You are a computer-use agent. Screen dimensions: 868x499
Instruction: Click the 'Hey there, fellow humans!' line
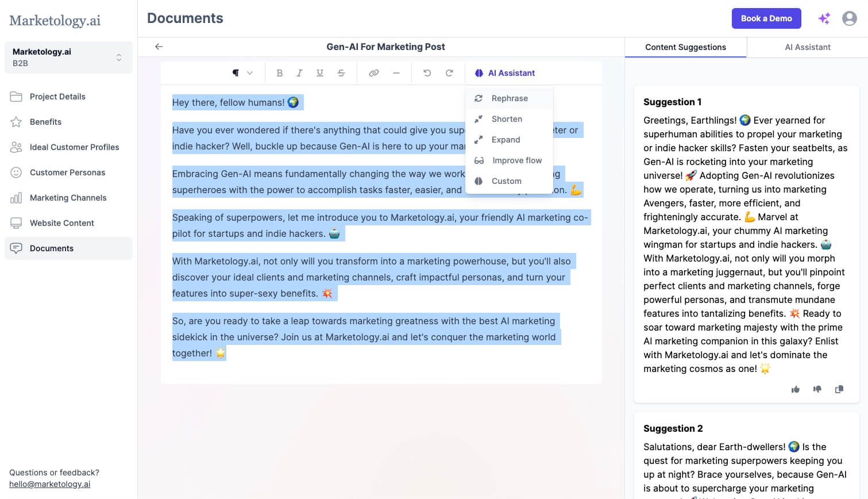click(236, 102)
